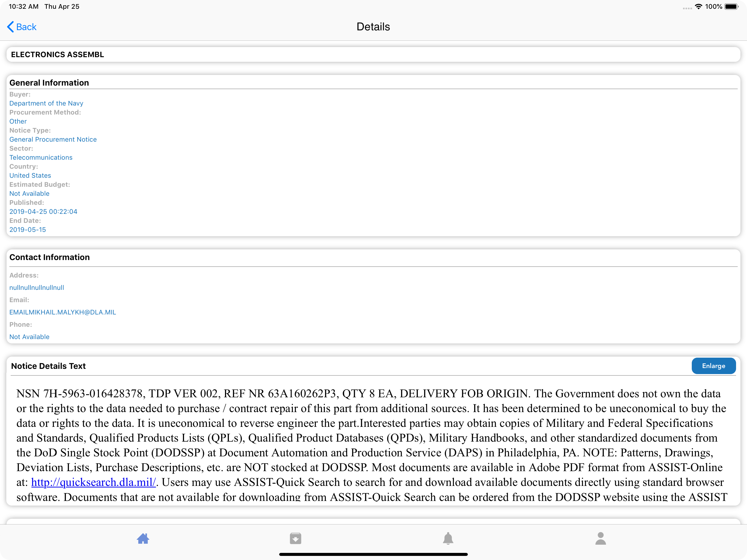The height and width of the screenshot is (560, 747).
Task: Tap the home indicator bar
Action: tap(373, 554)
